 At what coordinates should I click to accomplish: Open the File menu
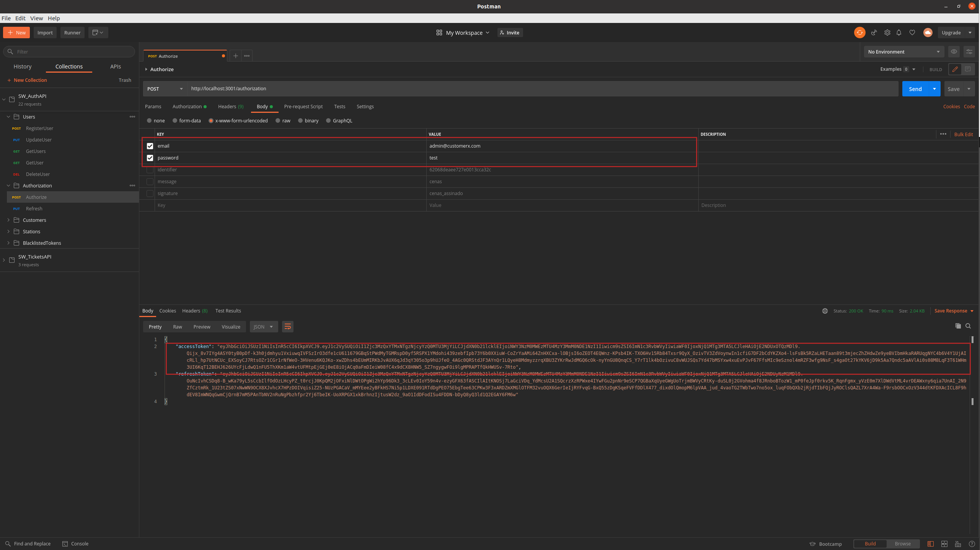pos(6,18)
